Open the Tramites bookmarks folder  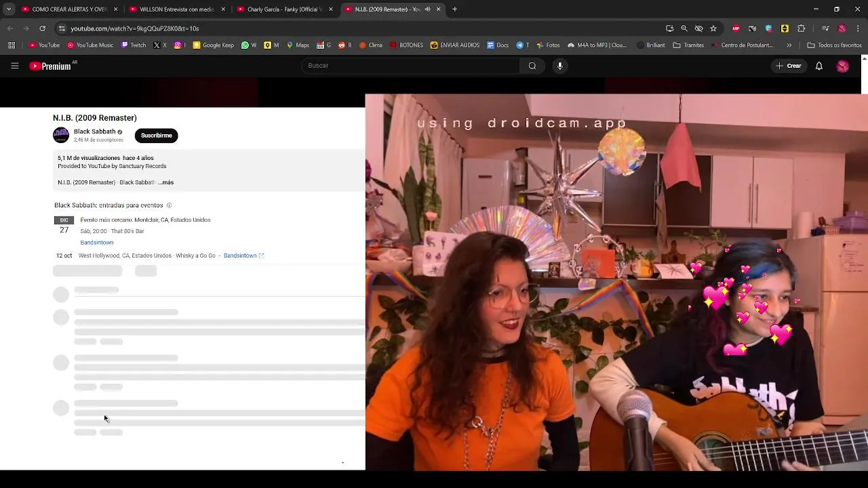(x=688, y=45)
